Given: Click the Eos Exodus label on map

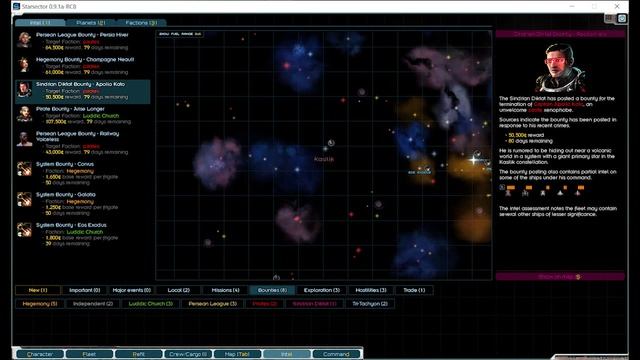Looking at the screenshot, I should (x=420, y=173).
